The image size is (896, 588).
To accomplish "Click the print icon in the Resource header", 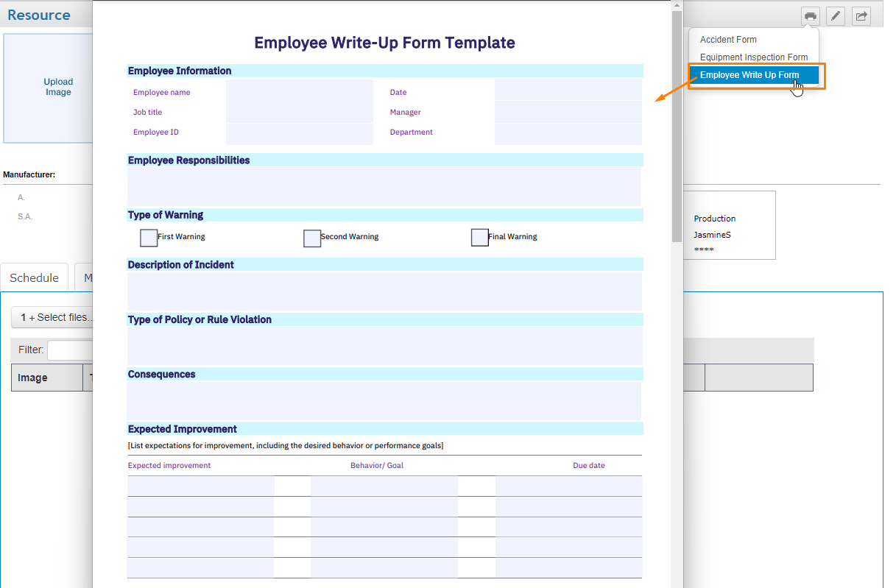I will click(810, 15).
